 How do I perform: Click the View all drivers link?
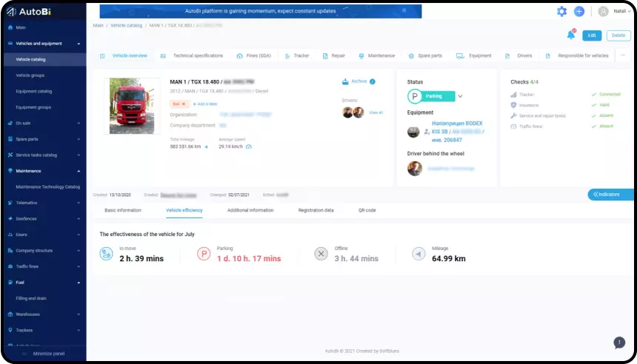pos(376,112)
